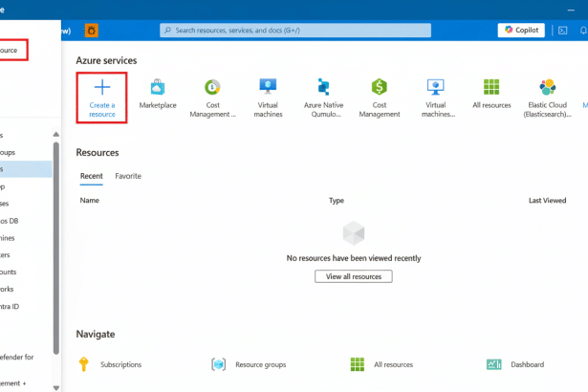The height and width of the screenshot is (392, 588).
Task: Open the Subscriptions link
Action: (x=120, y=364)
